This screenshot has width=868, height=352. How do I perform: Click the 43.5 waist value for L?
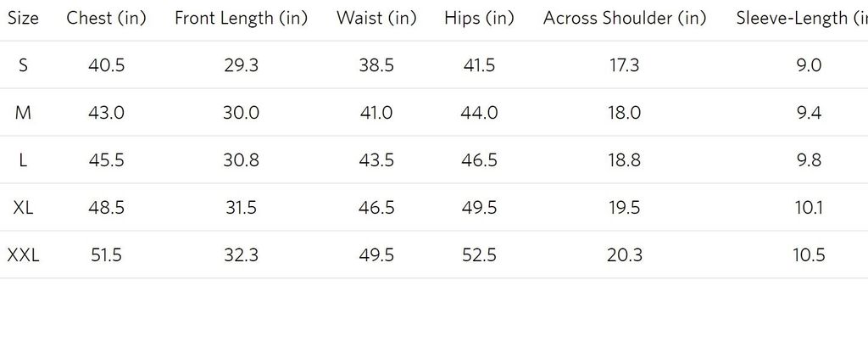376,160
